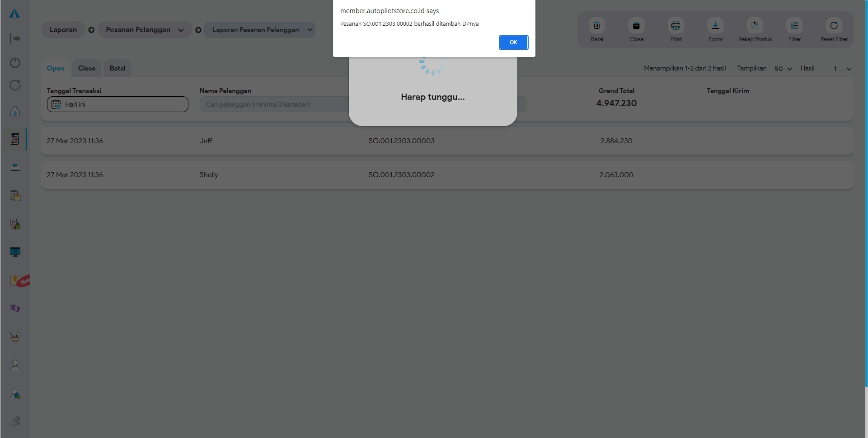
Task: Click the Print icon
Action: pyautogui.click(x=676, y=26)
